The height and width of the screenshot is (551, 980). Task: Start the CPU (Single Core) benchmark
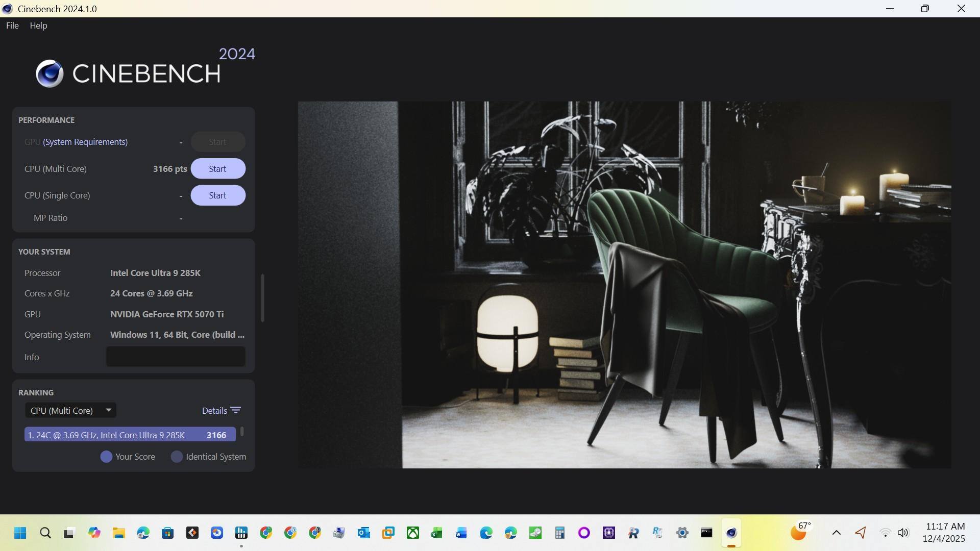[x=217, y=195]
